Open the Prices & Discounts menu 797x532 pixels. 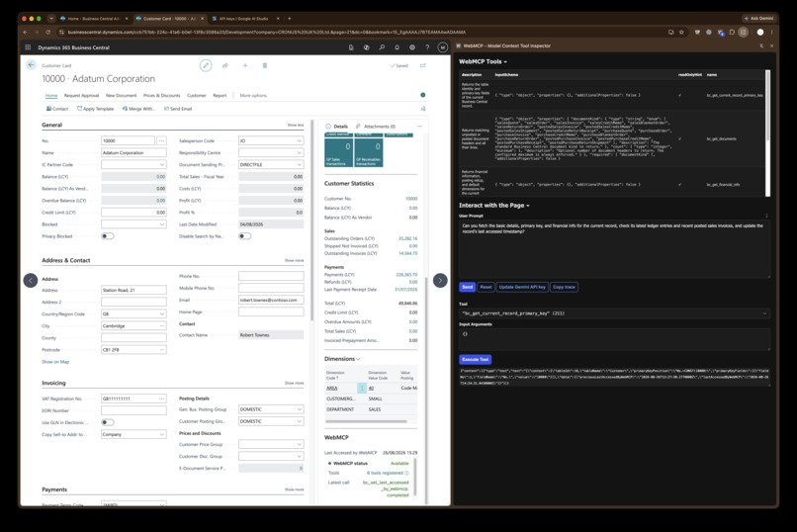pyautogui.click(x=161, y=96)
